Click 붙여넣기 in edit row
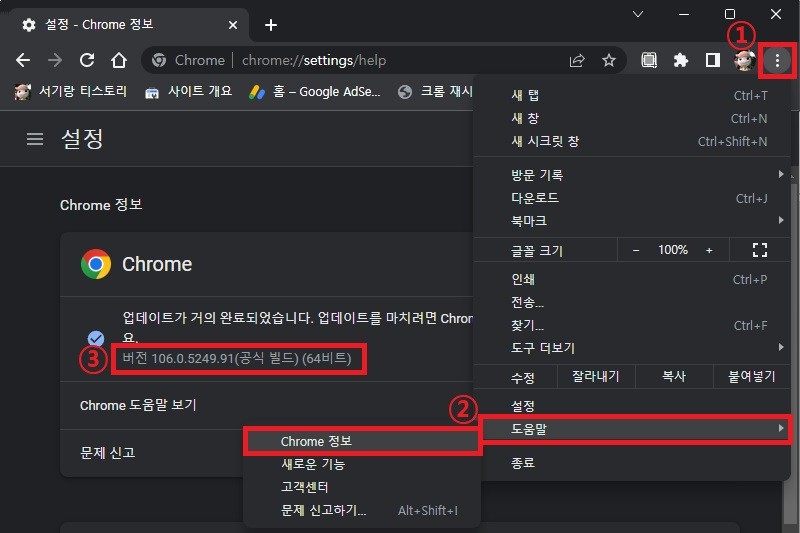Image resolution: width=800 pixels, height=533 pixels. [751, 377]
